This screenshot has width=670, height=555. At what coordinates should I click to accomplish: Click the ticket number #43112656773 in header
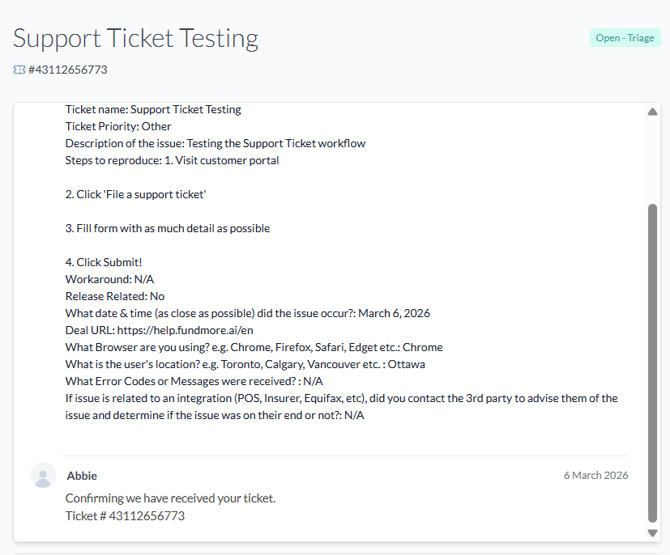coord(67,70)
